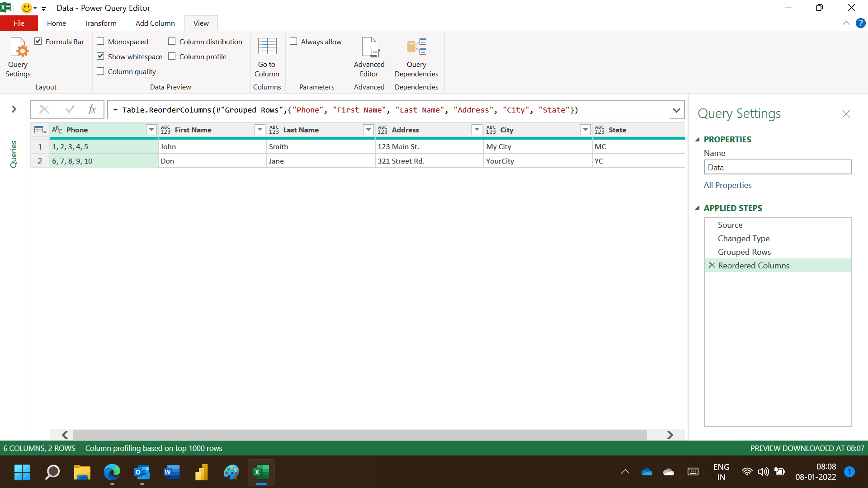Click the table type selector icon
Viewport: 868px width, 488px height.
(39, 130)
